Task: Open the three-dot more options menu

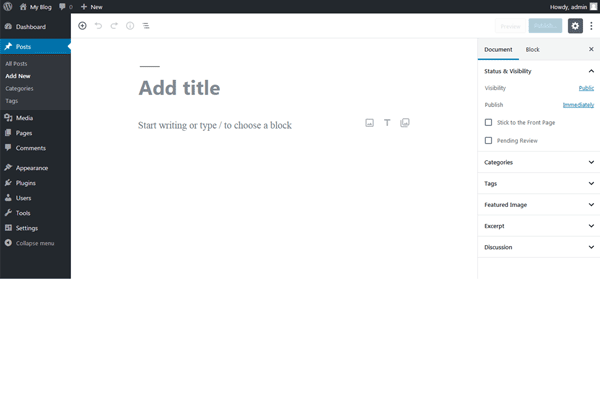Action: tap(591, 26)
